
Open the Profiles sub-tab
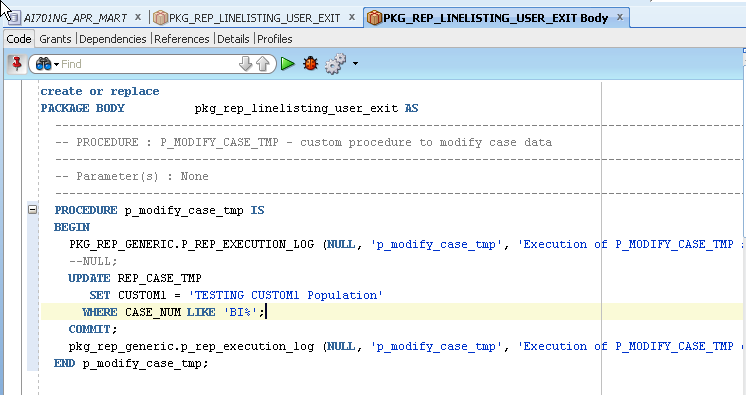(275, 39)
